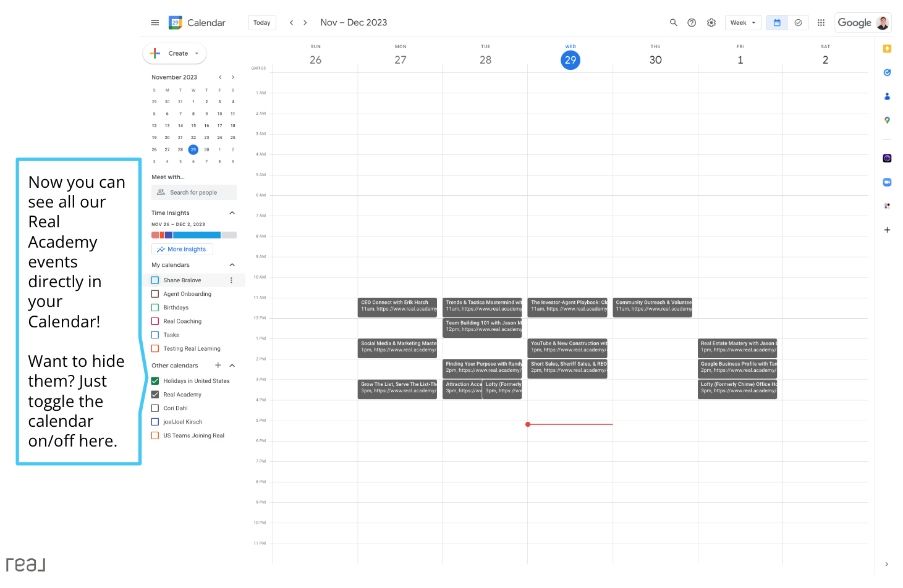Open the Contacts side panel
Image resolution: width=903 pixels, height=588 pixels.
coord(887,96)
